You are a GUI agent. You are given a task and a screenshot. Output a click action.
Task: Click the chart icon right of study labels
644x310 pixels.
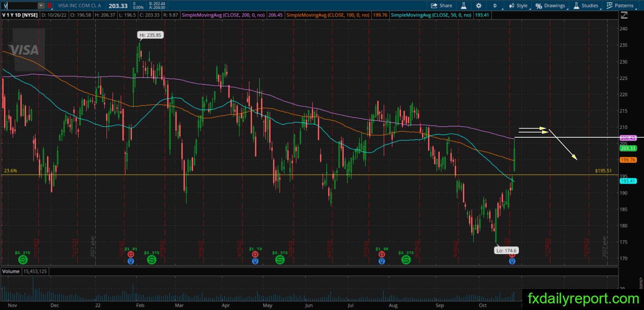pos(624,15)
